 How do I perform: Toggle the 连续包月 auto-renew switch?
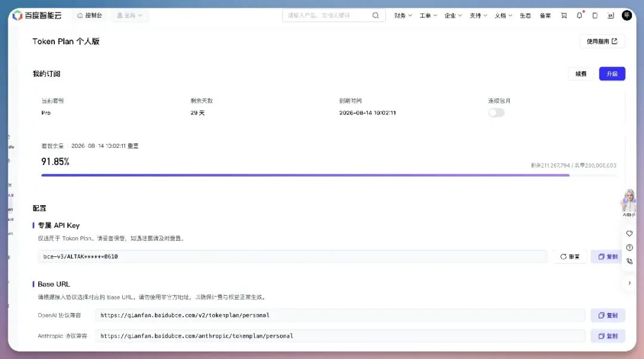tap(496, 113)
